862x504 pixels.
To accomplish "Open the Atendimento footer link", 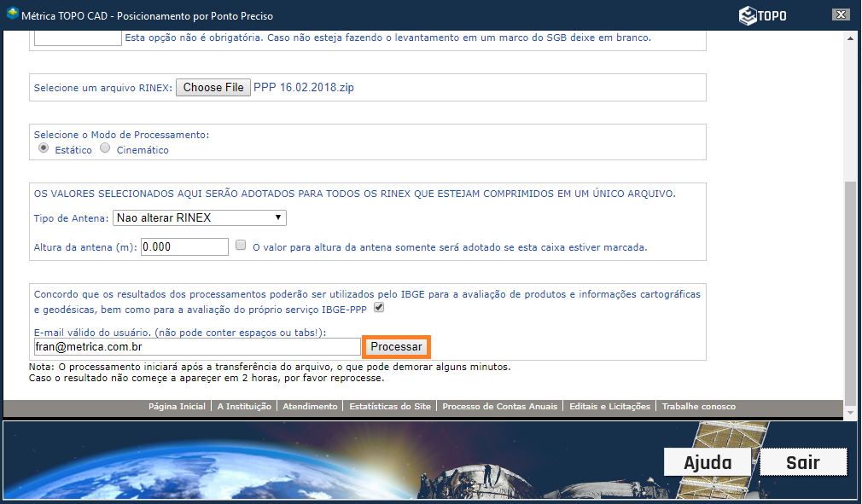I will tap(310, 406).
